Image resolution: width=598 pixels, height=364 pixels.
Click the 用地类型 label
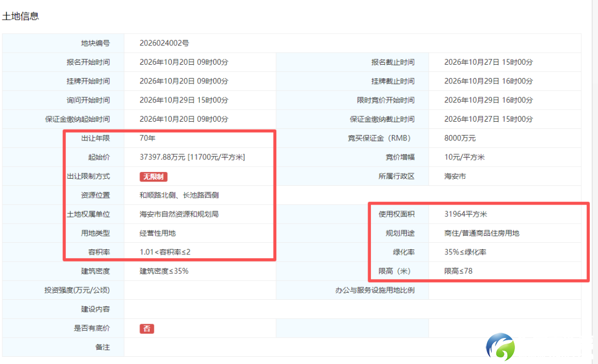click(95, 233)
